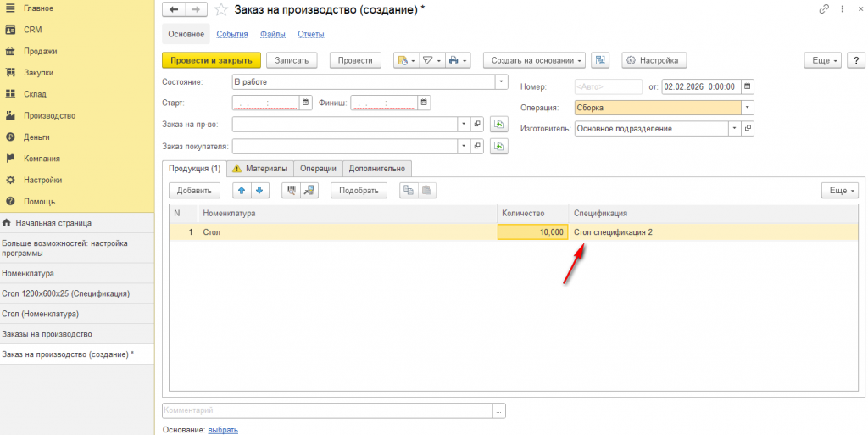This screenshot has width=868, height=435.
Task: Go back with the left arrow button
Action: click(173, 9)
